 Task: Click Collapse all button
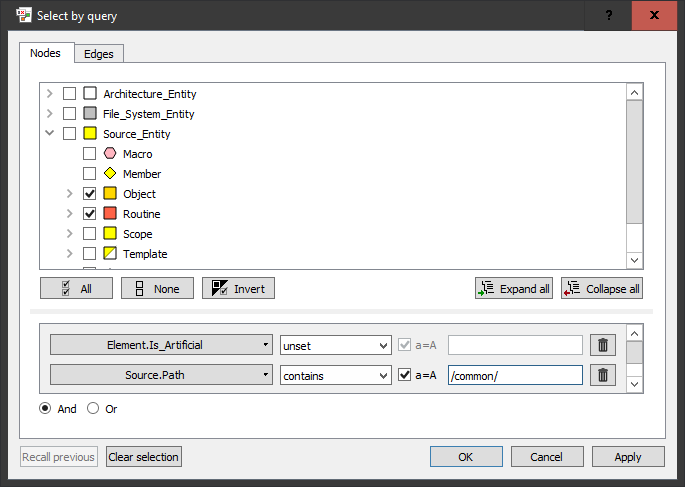[602, 288]
